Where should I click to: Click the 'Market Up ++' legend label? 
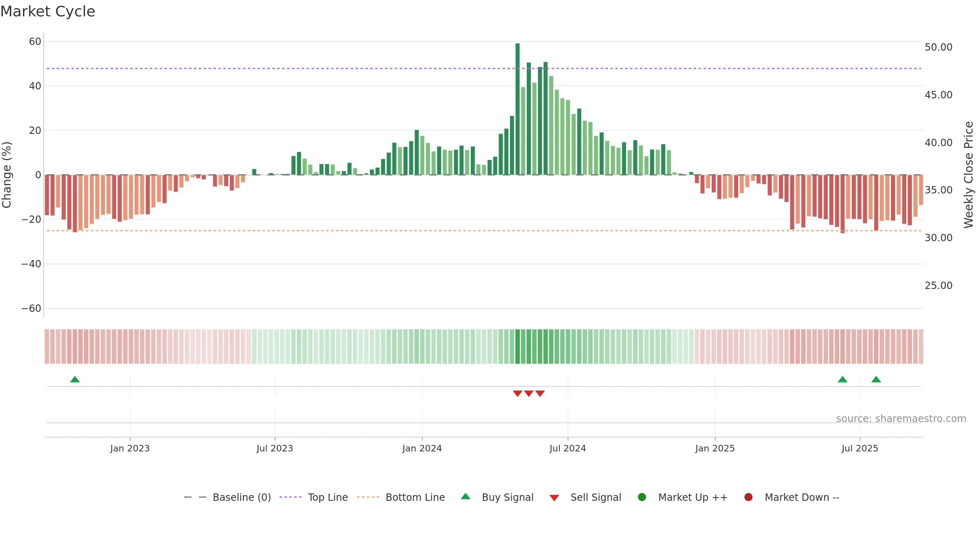click(x=693, y=497)
